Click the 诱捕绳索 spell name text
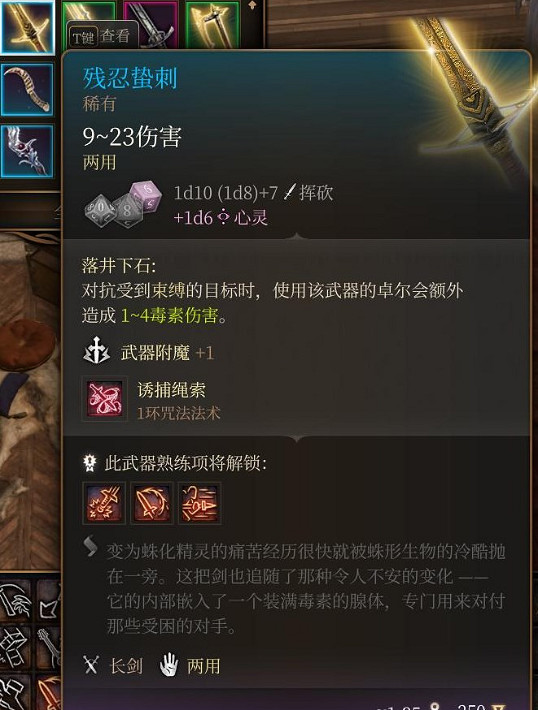This screenshot has height=710, width=538. point(171,390)
